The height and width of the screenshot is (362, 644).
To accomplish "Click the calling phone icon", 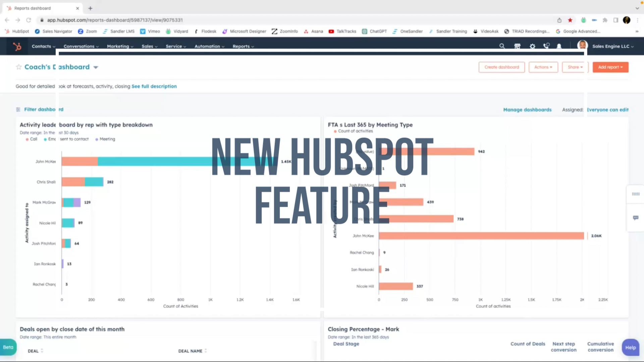I will point(546,46).
